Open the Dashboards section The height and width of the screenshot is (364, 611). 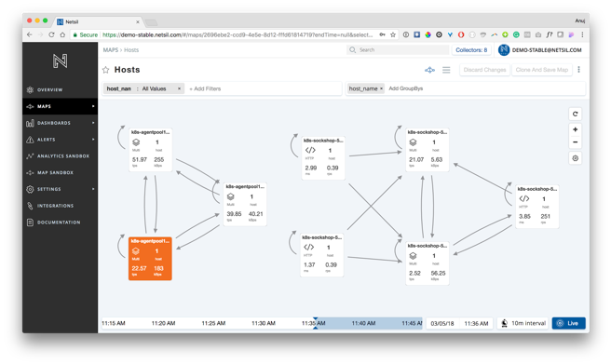pyautogui.click(x=60, y=123)
